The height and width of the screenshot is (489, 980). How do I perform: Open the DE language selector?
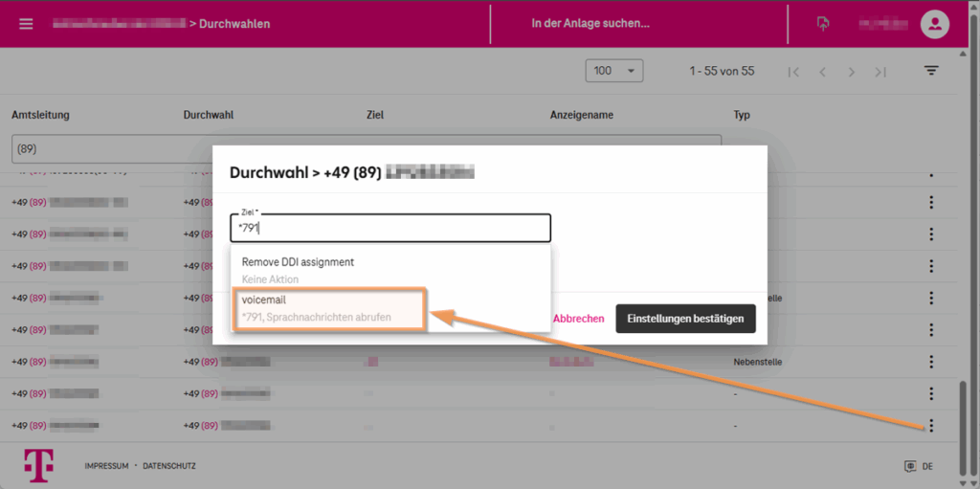(919, 466)
